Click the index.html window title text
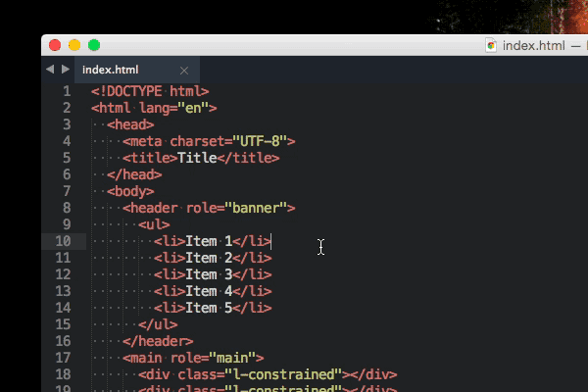The height and width of the screenshot is (392, 588). (x=534, y=45)
